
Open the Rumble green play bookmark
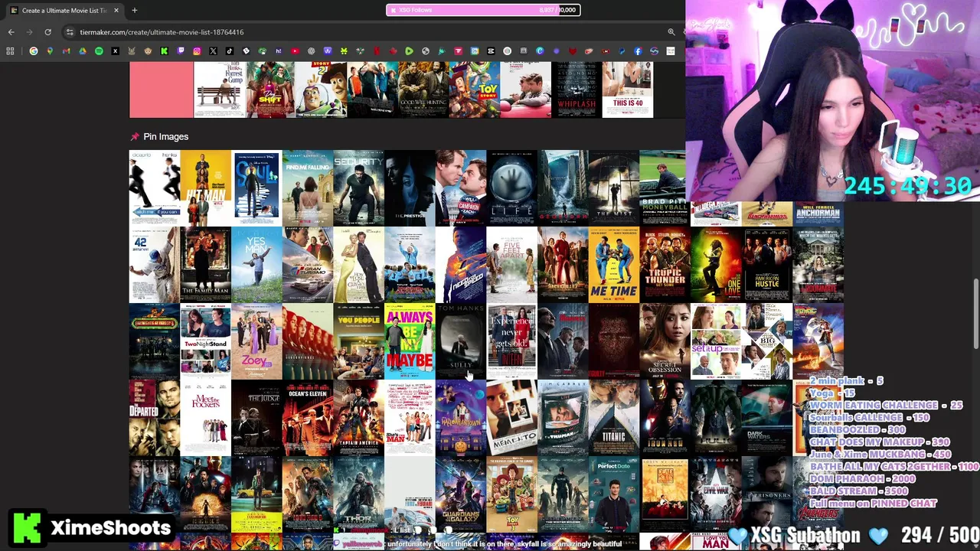click(409, 51)
